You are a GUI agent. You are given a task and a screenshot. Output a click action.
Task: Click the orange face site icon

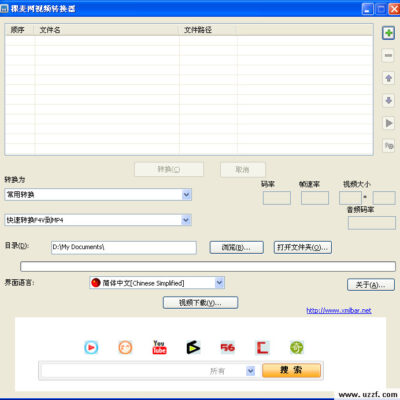tap(125, 348)
